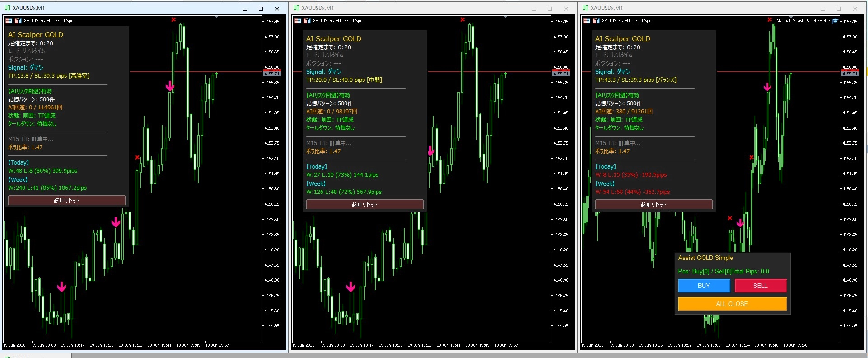Click 'W:126 L:48 (72%) 567.9pips' text

344,192
